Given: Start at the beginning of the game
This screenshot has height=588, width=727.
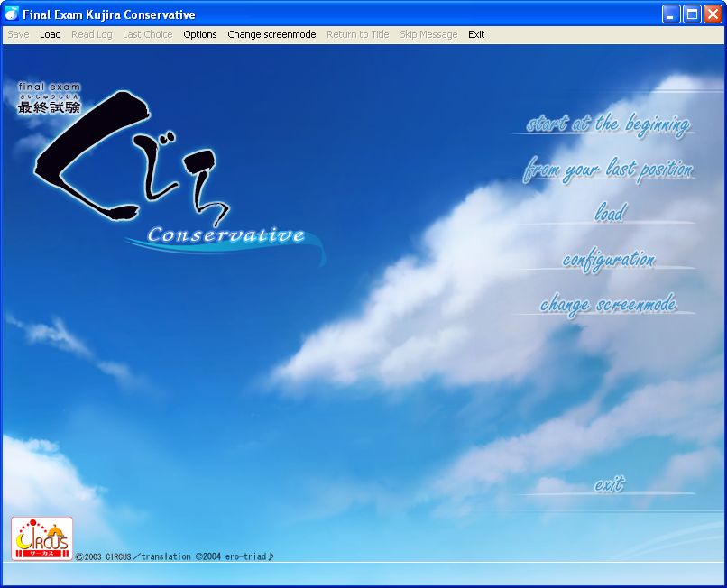Looking at the screenshot, I should pyautogui.click(x=608, y=124).
